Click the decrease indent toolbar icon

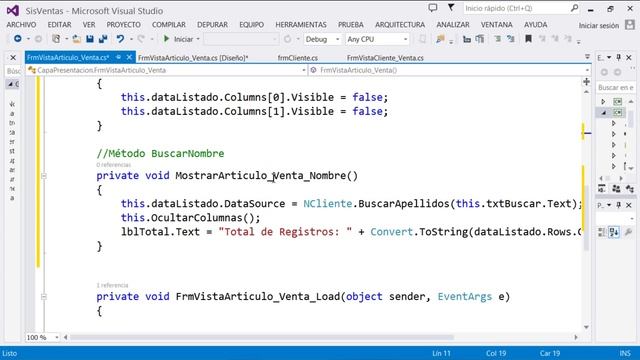[x=467, y=39]
